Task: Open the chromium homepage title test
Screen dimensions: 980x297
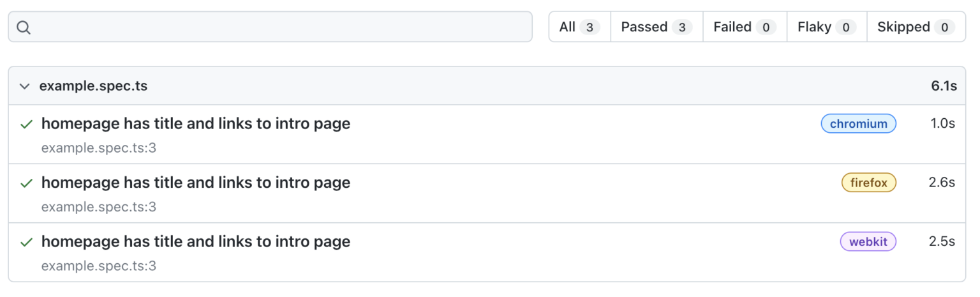Action: [196, 124]
